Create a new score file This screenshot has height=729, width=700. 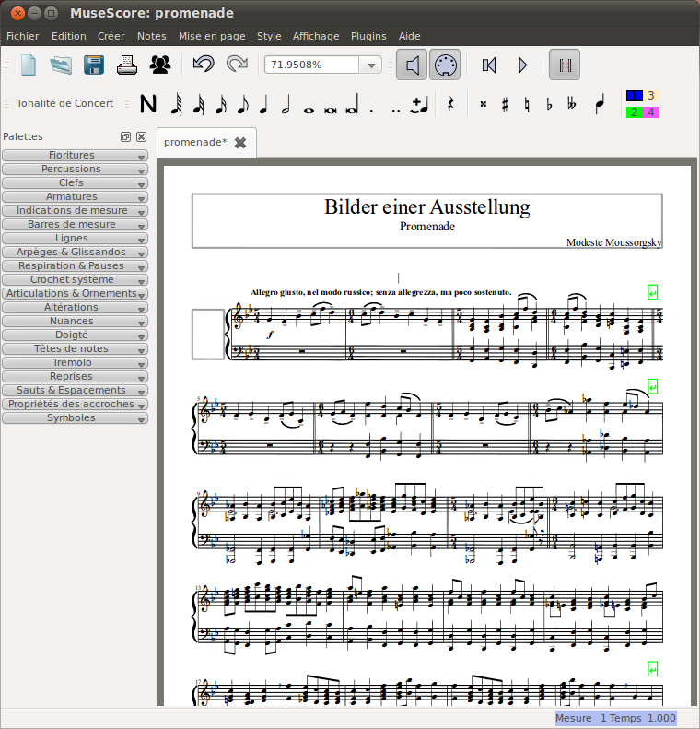[x=29, y=65]
